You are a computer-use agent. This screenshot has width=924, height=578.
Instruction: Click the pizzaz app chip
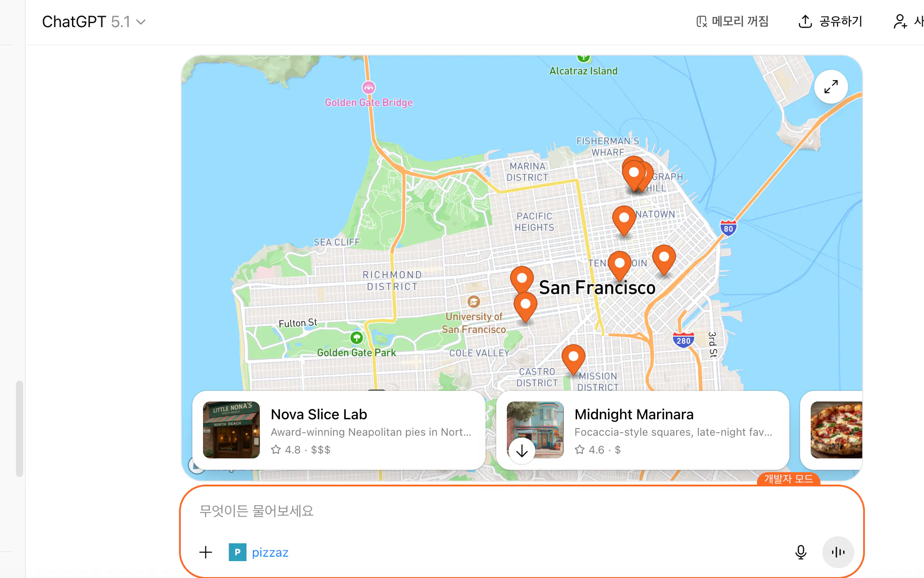259,552
